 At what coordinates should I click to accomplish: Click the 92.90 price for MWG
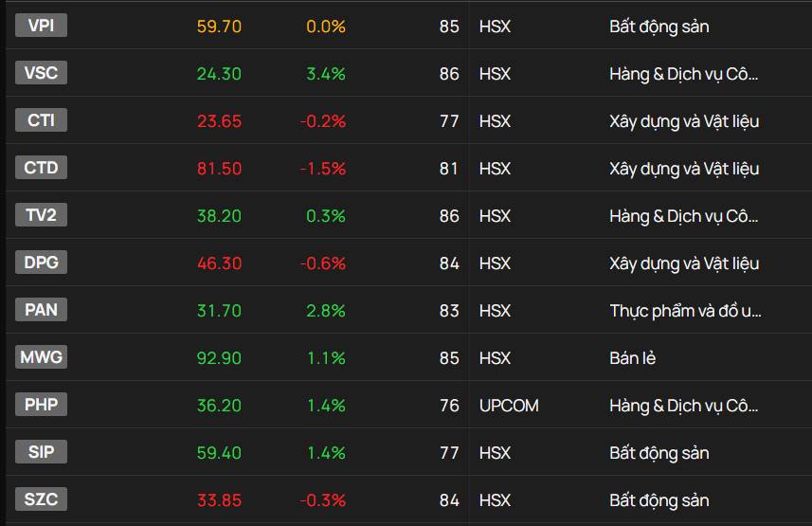pos(219,358)
